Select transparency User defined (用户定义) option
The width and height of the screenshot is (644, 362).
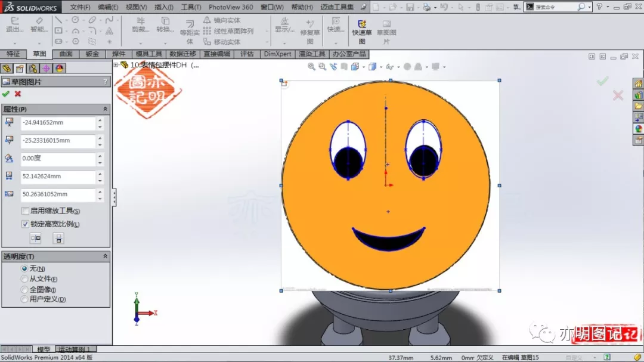24,299
